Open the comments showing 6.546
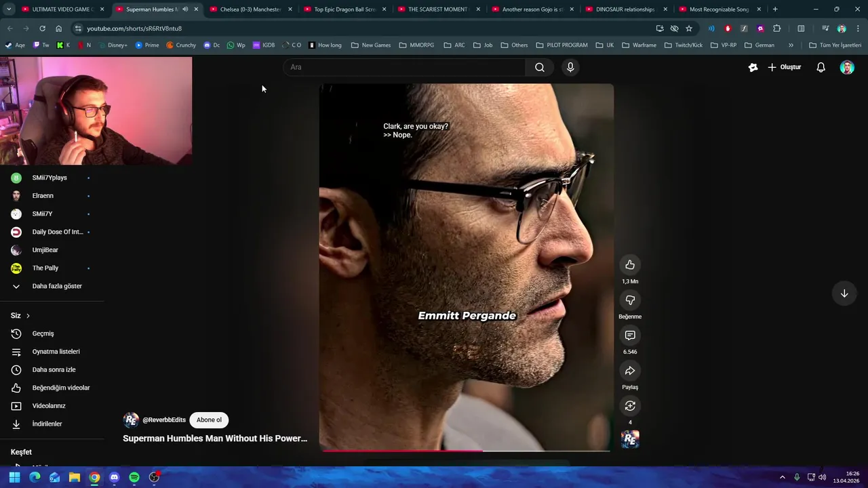Viewport: 868px width, 488px height. [x=630, y=335]
